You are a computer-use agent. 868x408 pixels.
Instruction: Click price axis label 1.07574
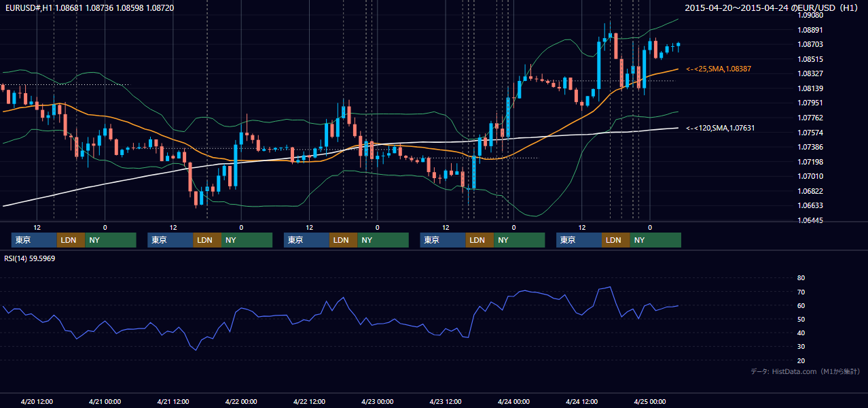(810, 133)
